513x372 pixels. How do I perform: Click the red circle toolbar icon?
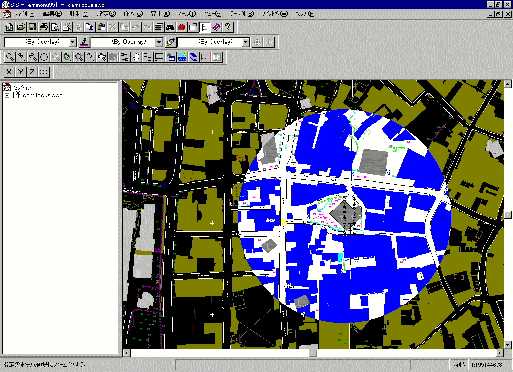[x=182, y=27]
